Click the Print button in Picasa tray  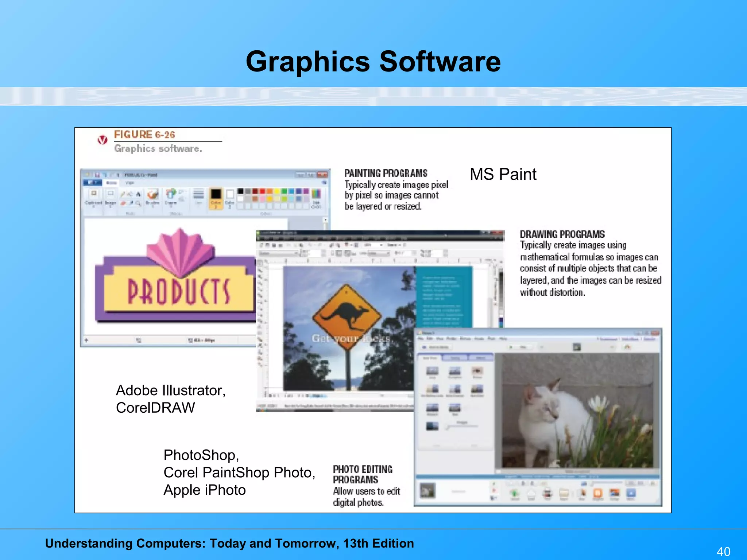click(547, 494)
